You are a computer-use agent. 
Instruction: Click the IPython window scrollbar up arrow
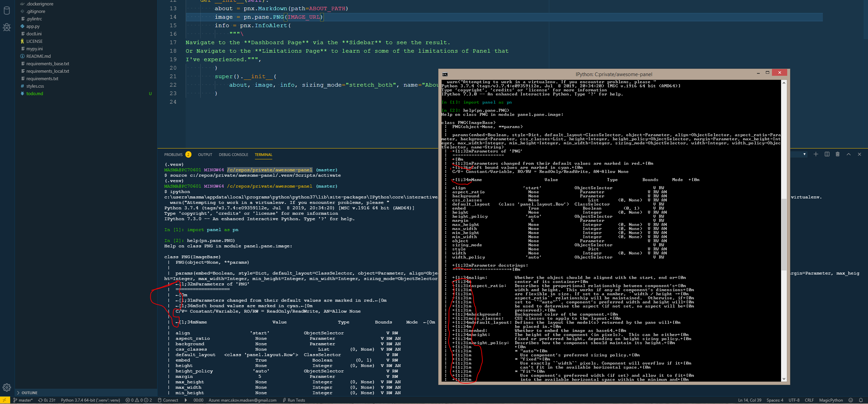[x=784, y=83]
